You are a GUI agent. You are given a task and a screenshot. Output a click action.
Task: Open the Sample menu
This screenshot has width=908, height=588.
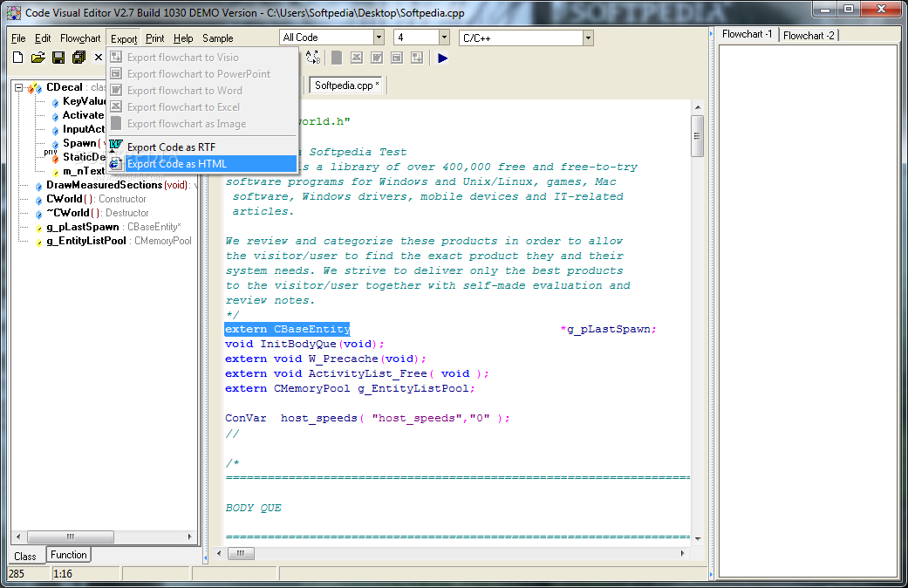[x=218, y=38]
